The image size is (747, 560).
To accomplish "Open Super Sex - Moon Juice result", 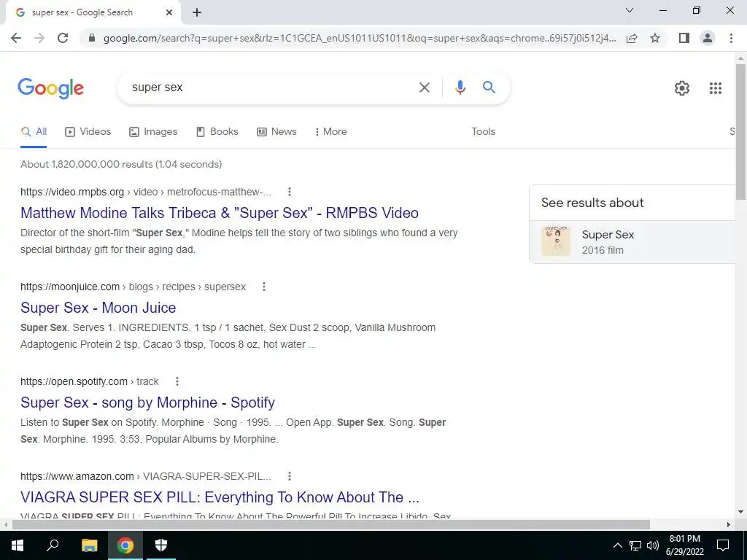I will click(x=98, y=308).
